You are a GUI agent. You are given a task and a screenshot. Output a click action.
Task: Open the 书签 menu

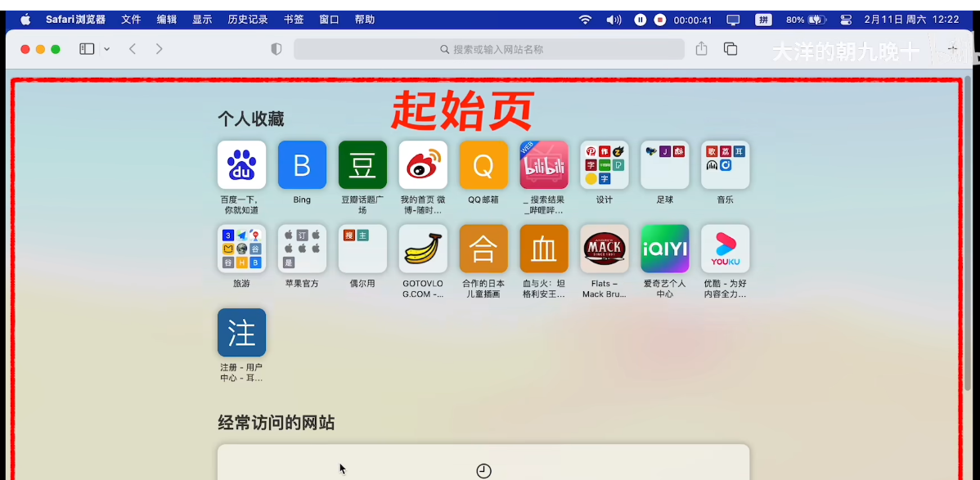pos(294,20)
